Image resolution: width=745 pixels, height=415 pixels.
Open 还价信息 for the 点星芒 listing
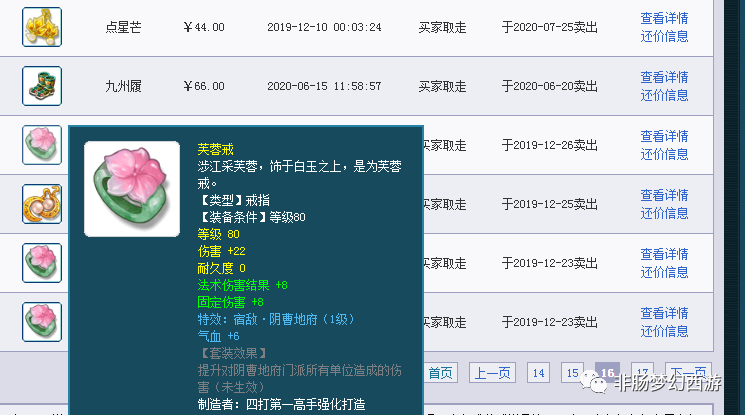tap(664, 36)
